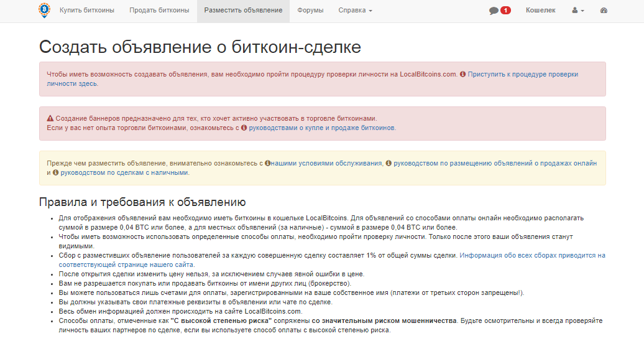Open the Продать биткоины page
The image size is (644, 346).
click(x=159, y=11)
